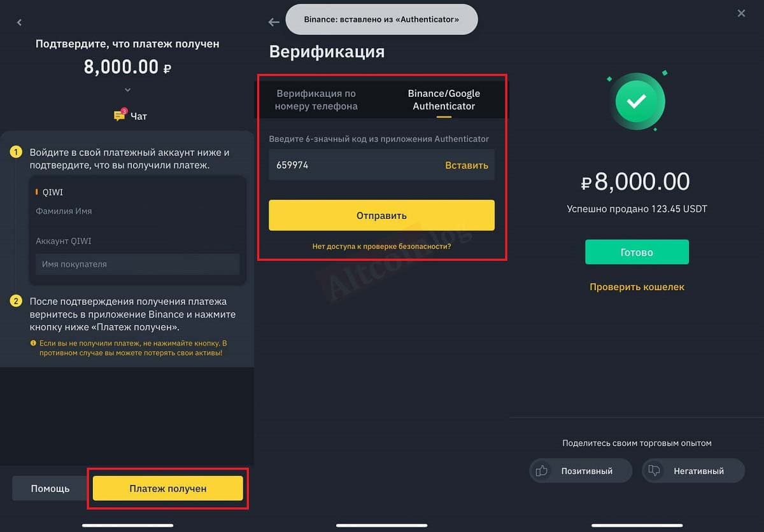
Task: Click the Платеж получен button
Action: pyautogui.click(x=168, y=488)
